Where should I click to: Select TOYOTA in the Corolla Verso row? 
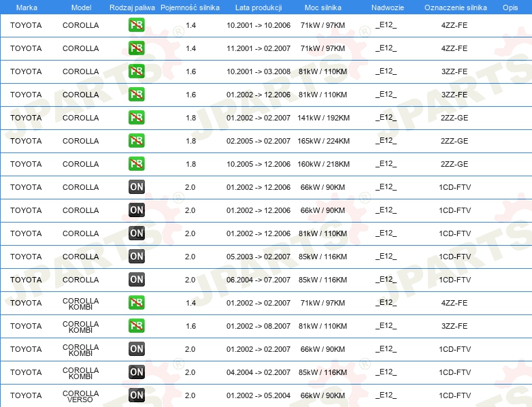pos(26,395)
